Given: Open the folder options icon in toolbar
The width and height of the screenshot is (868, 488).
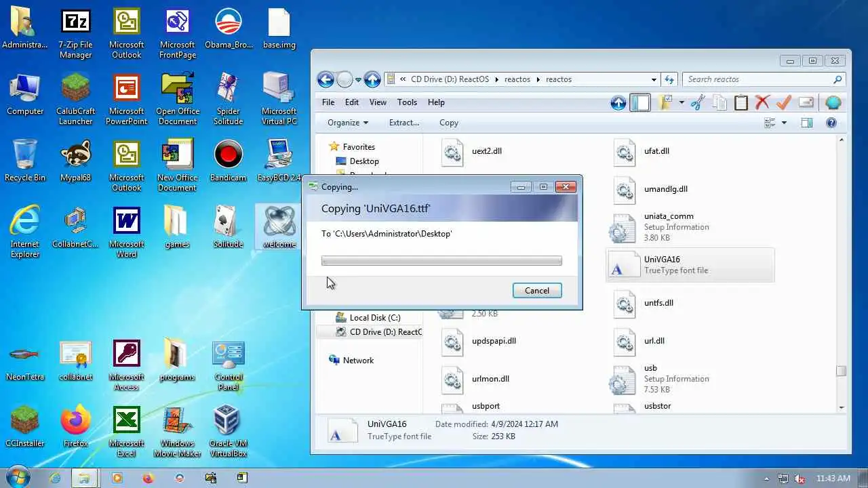Looking at the screenshot, I should tap(665, 103).
